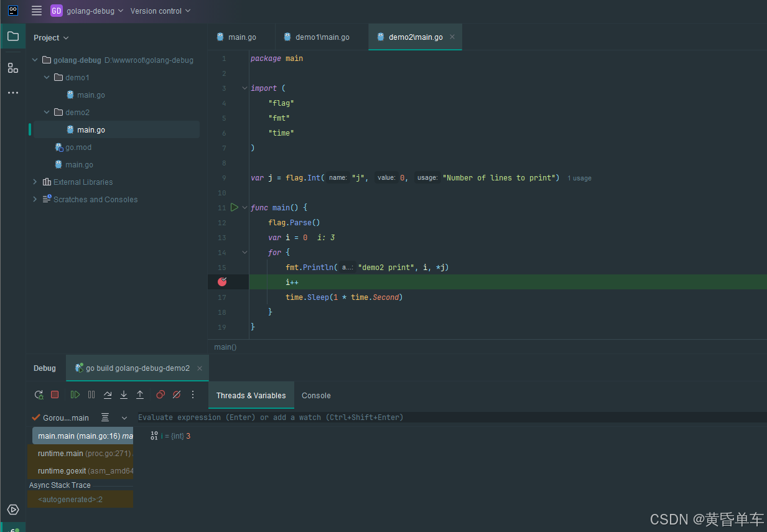
Task: Toggle Mute Breakpoints in debug toolbar
Action: pos(177,394)
